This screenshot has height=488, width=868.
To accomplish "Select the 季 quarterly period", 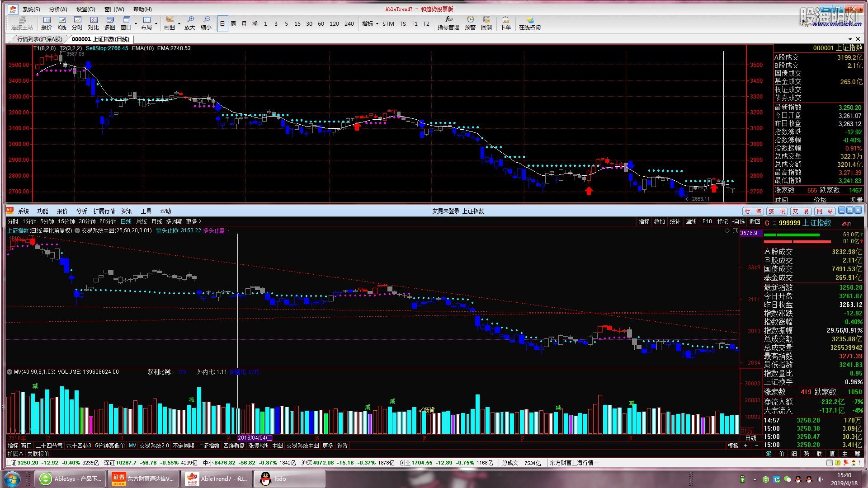I will coord(255,23).
